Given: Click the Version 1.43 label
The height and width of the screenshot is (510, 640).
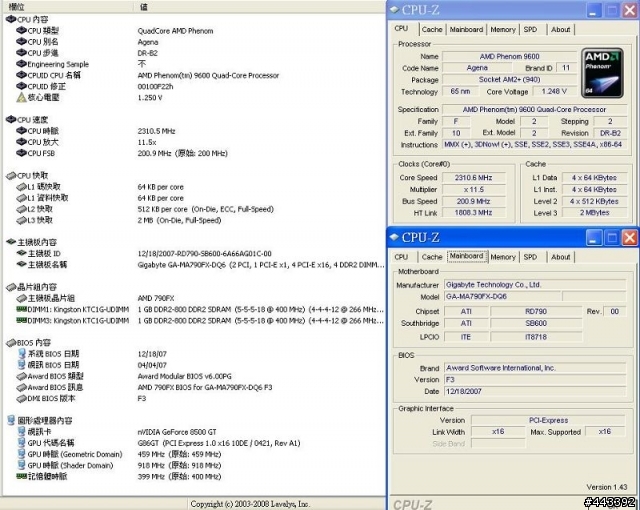Looking at the screenshot, I should click(x=607, y=487).
